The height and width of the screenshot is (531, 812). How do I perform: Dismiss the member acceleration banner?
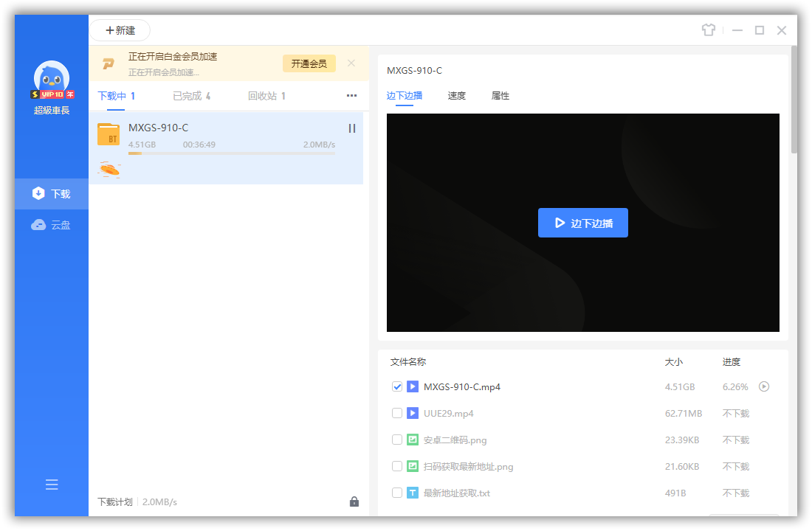coord(351,63)
